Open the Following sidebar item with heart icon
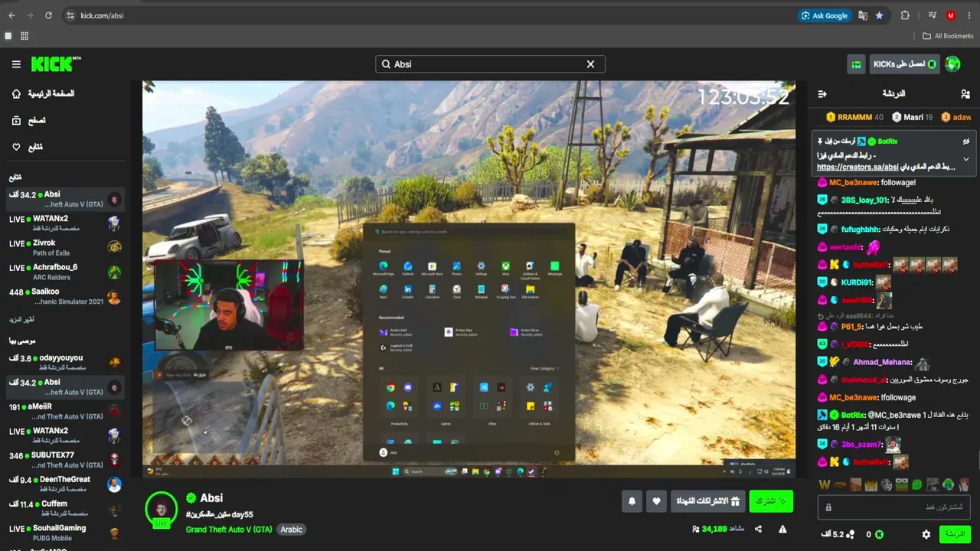 point(27,147)
